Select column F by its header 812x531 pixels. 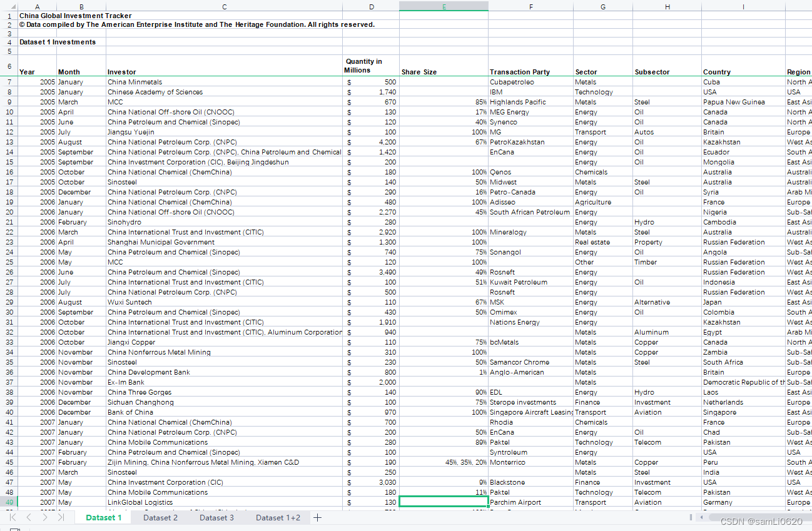click(530, 6)
